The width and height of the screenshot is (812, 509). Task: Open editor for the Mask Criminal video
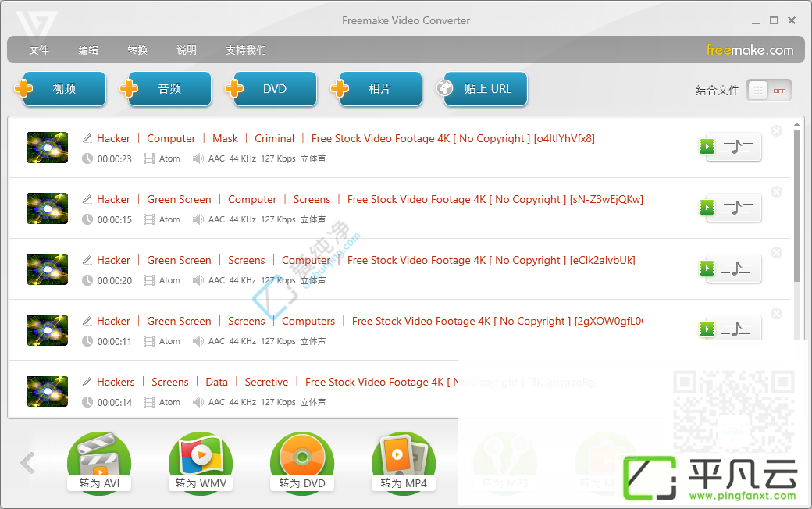point(737,147)
